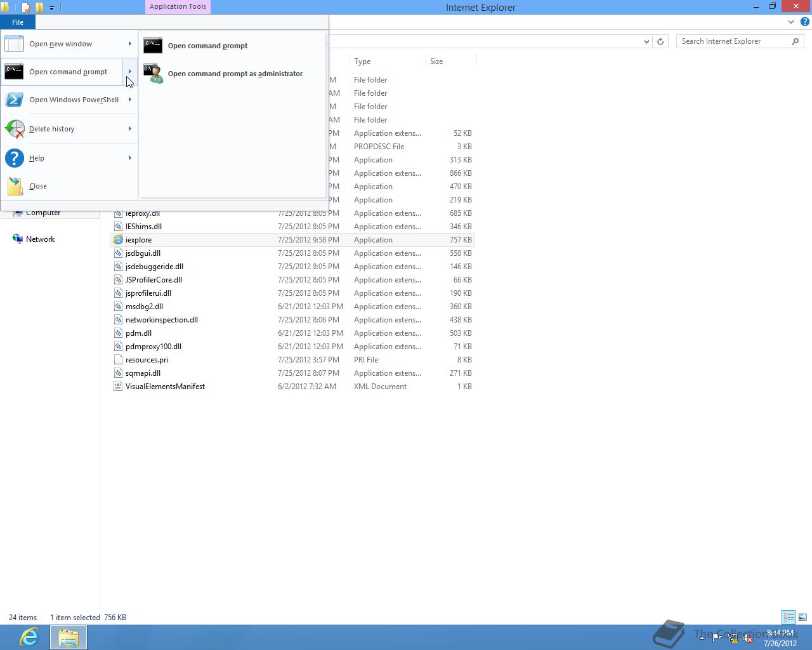Click the JSProfilerCore.dll file icon
Viewport: 812px width, 650px height.
point(118,280)
